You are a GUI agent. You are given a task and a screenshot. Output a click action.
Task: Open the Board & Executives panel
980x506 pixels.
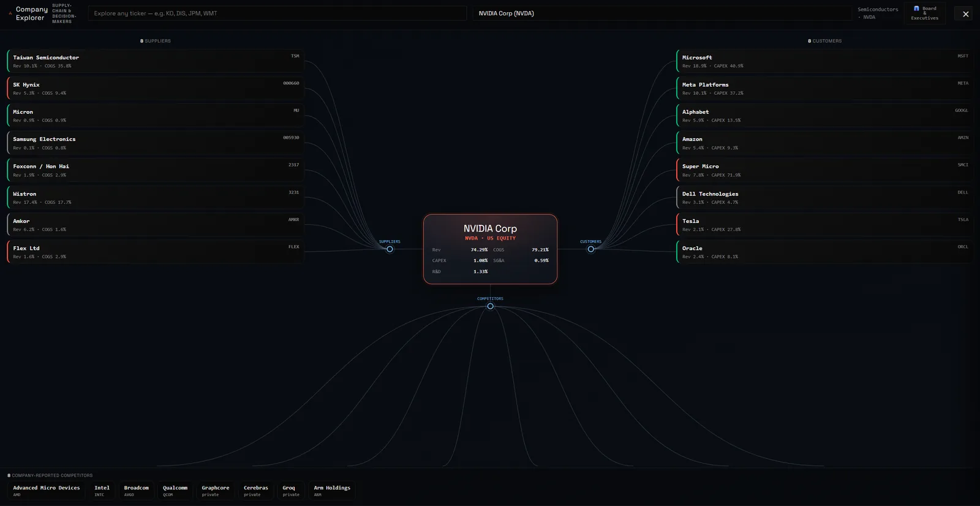pyautogui.click(x=924, y=13)
